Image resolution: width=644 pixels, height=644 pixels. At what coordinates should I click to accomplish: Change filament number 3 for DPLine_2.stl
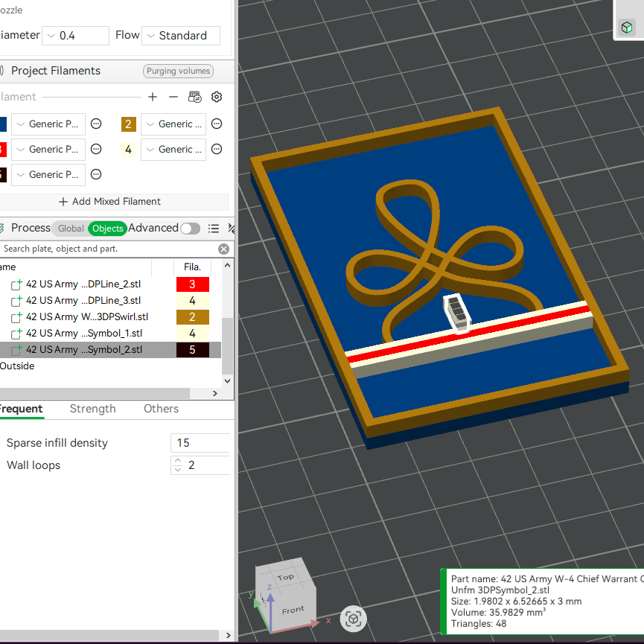(193, 284)
